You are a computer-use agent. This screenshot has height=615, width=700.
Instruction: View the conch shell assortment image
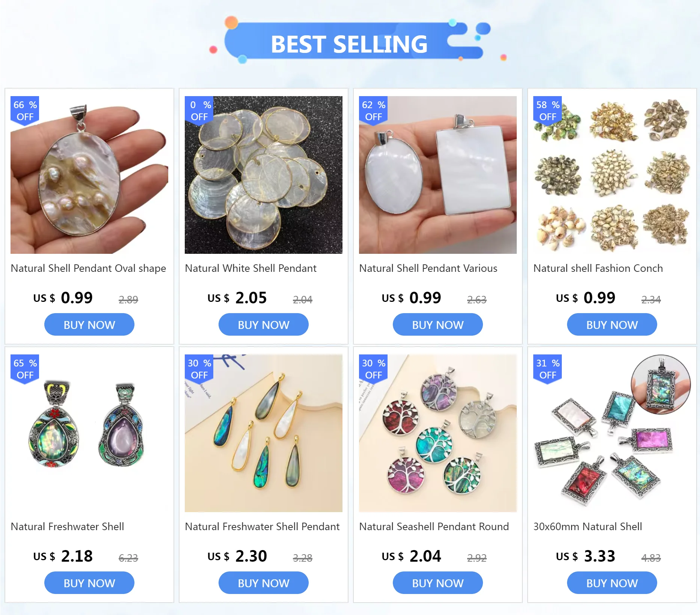tap(612, 175)
